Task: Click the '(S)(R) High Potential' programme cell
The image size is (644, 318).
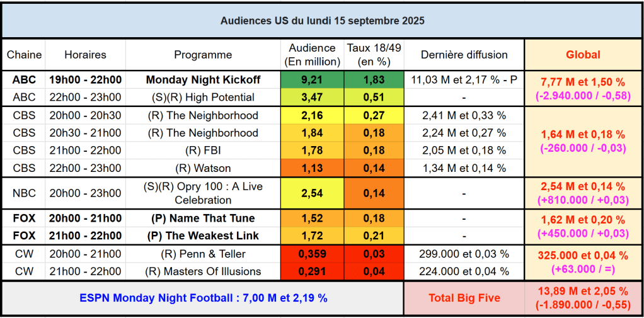Action: tap(203, 98)
